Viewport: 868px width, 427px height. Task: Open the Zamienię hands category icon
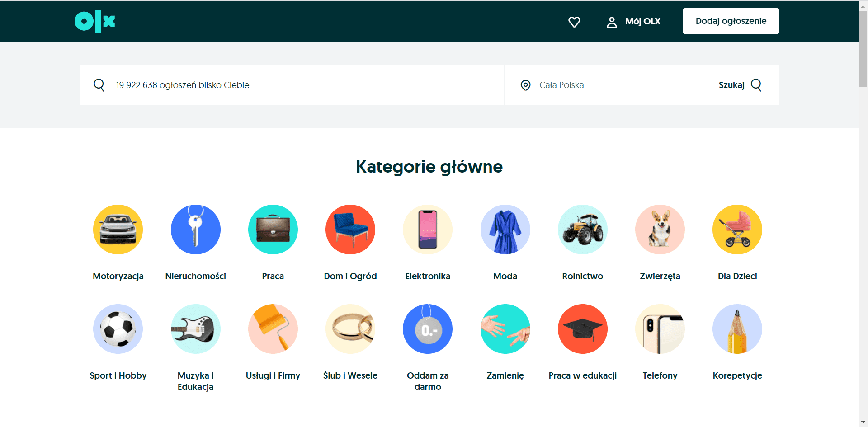505,329
